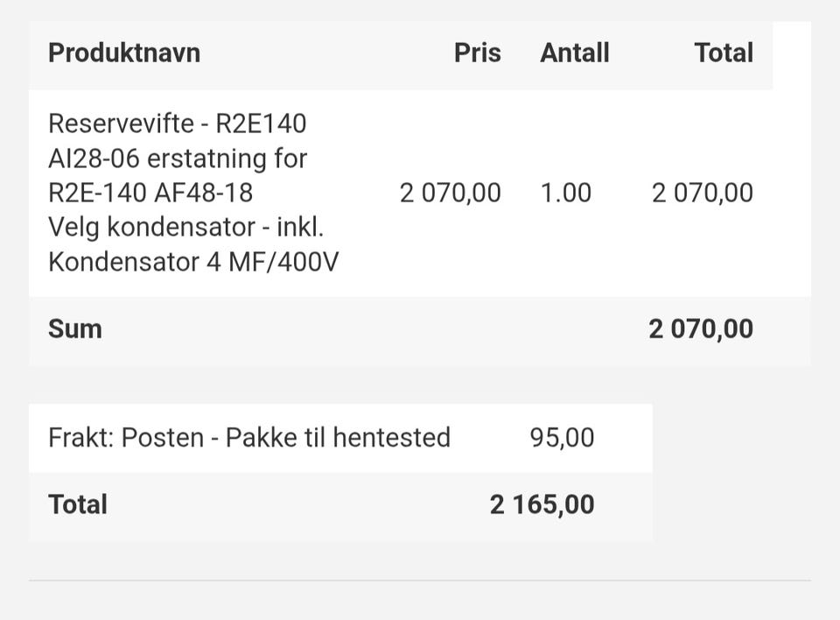Click the Antall column header

click(x=575, y=53)
